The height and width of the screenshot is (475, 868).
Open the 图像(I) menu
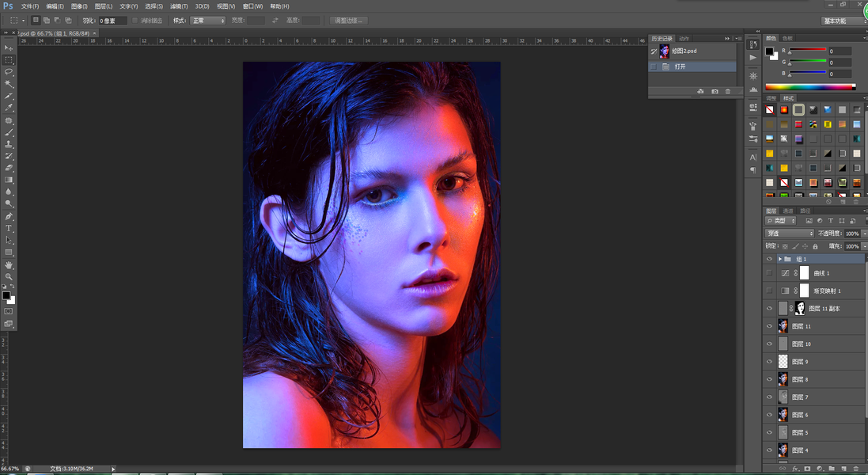(79, 6)
